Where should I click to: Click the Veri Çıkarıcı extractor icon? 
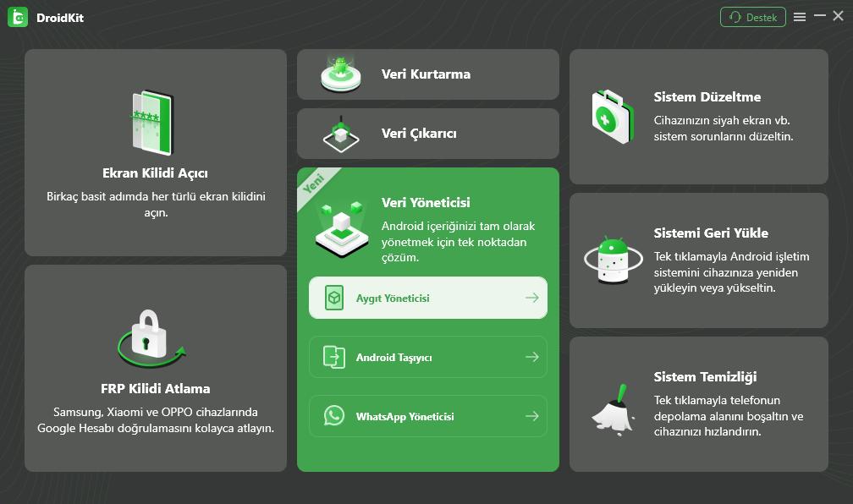tap(341, 134)
